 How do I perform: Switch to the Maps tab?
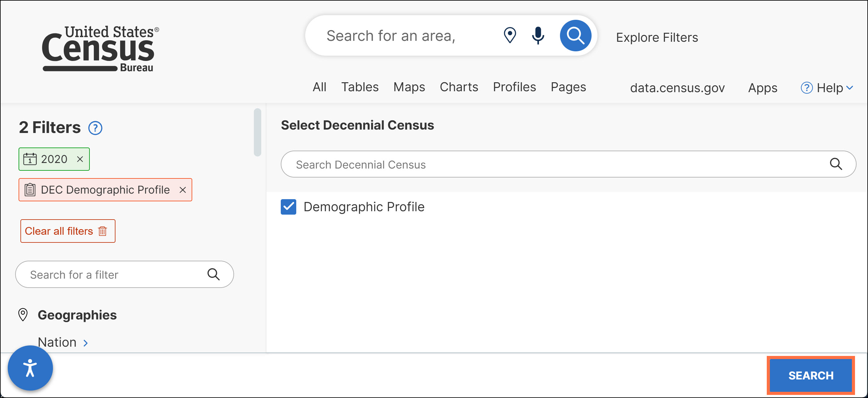409,87
